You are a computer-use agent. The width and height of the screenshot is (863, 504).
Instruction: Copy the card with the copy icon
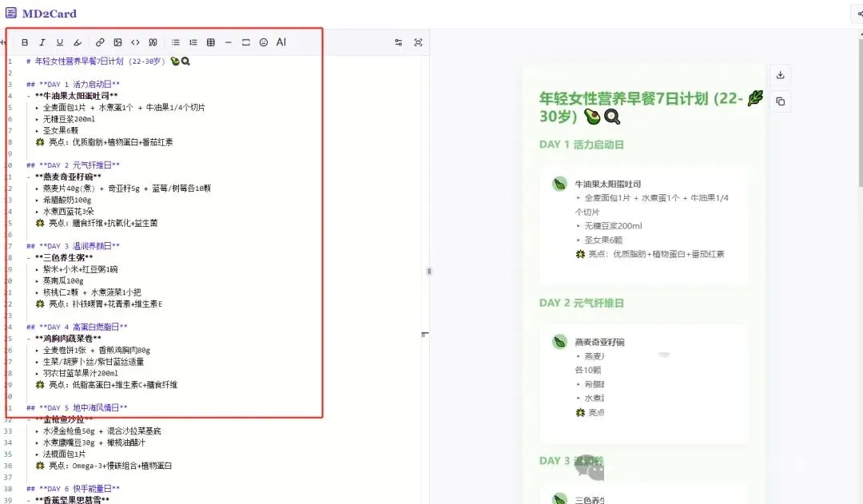click(x=781, y=101)
